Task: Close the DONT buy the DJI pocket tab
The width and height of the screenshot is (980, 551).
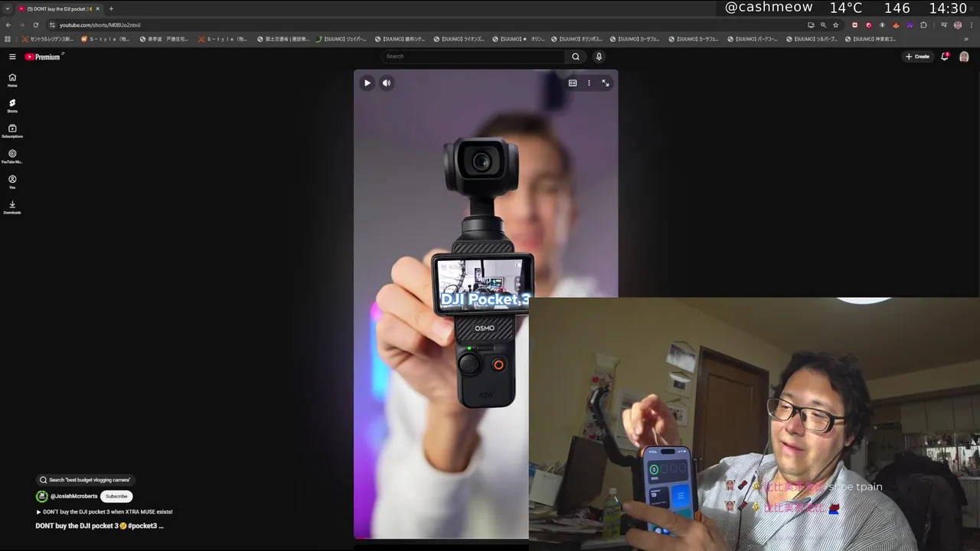Action: [97, 8]
